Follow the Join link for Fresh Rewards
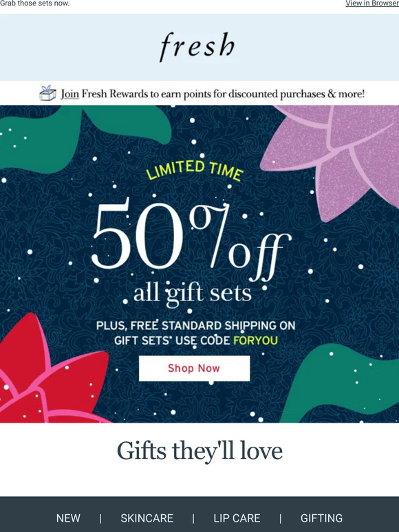 pyautogui.click(x=70, y=93)
